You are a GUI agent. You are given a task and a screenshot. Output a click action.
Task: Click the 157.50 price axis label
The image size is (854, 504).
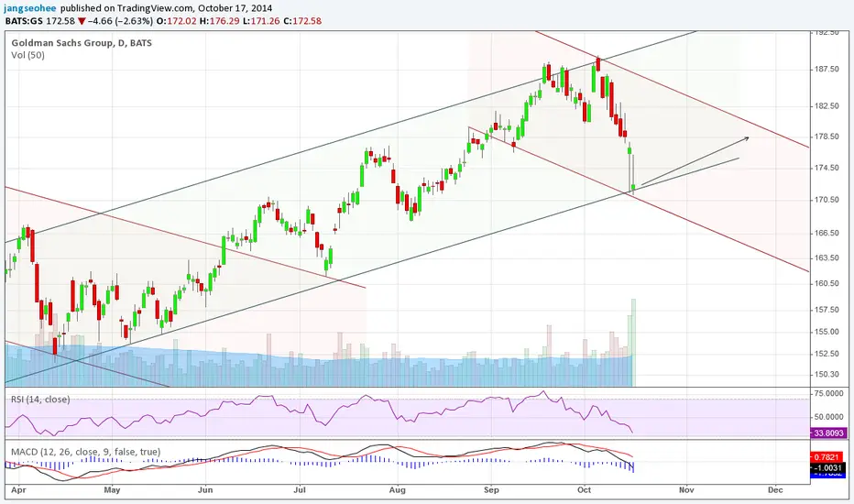click(827, 310)
